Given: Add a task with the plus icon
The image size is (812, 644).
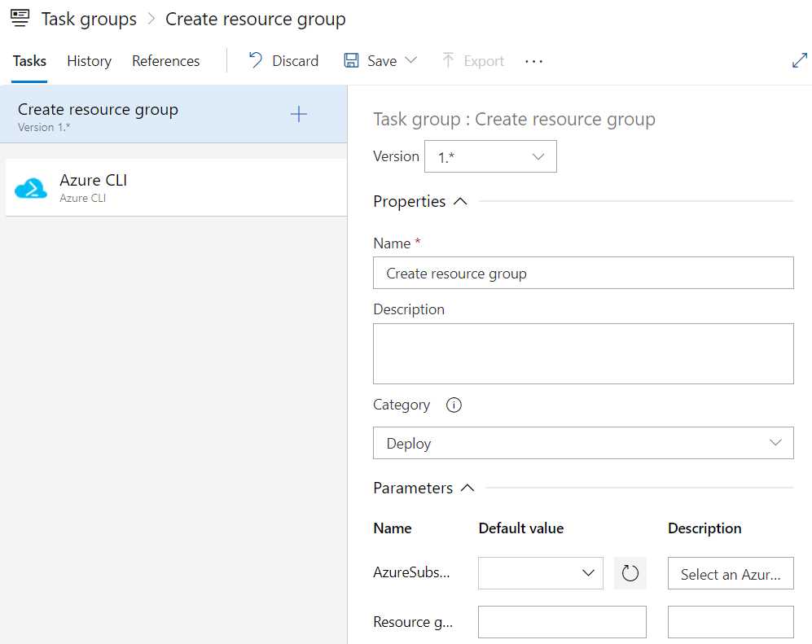Looking at the screenshot, I should point(299,115).
